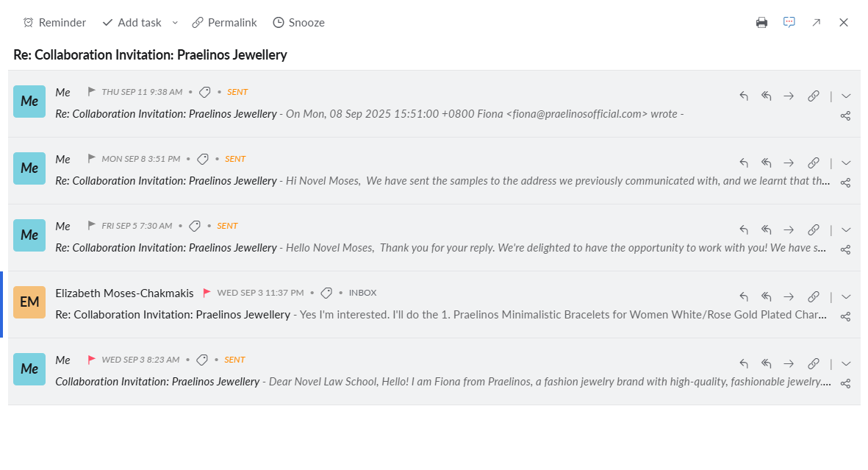Reply all on the Thu Sep 11 message
This screenshot has width=868, height=470.
[767, 96]
